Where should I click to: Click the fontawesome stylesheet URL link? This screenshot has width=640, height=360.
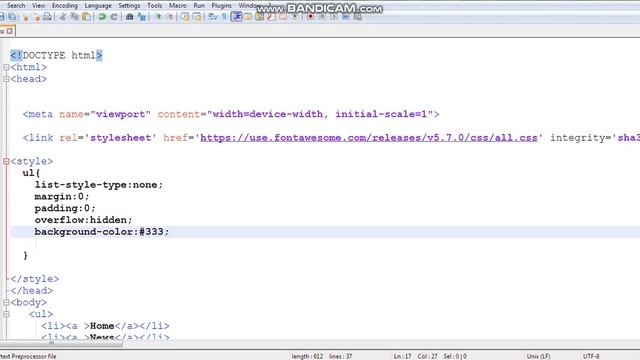(x=369, y=138)
